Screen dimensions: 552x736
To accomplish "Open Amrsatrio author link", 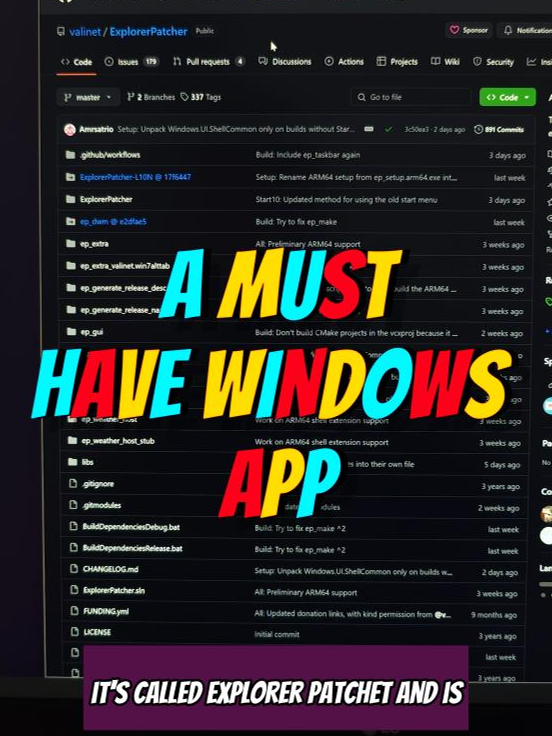I will (96, 129).
